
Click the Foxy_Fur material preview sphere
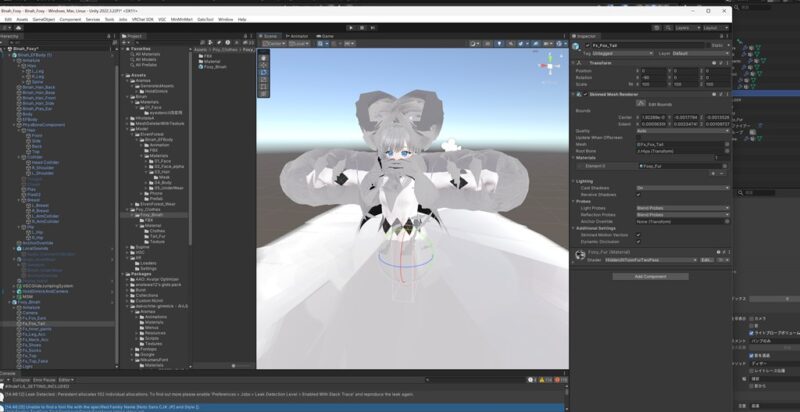pos(581,254)
